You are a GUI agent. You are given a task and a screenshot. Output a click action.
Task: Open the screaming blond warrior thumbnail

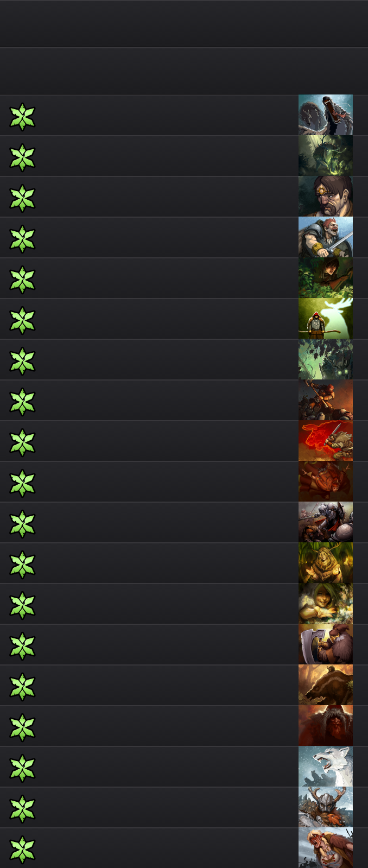(326, 848)
